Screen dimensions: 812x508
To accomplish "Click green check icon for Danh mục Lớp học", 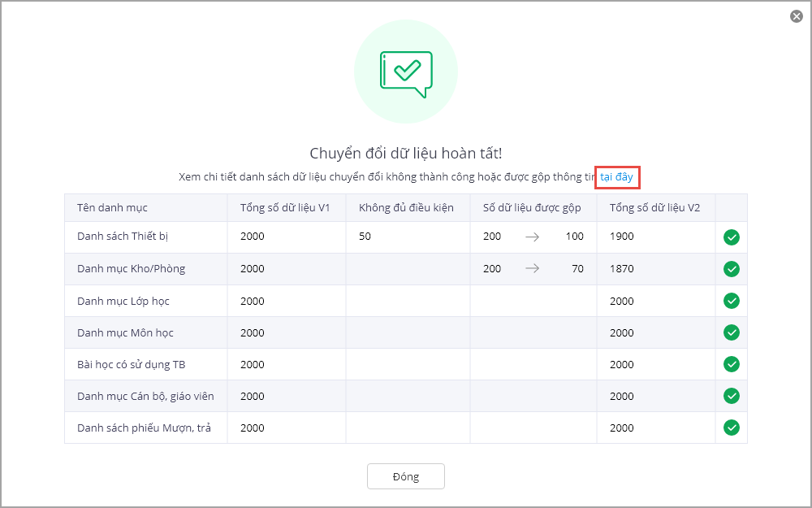I will point(732,301).
